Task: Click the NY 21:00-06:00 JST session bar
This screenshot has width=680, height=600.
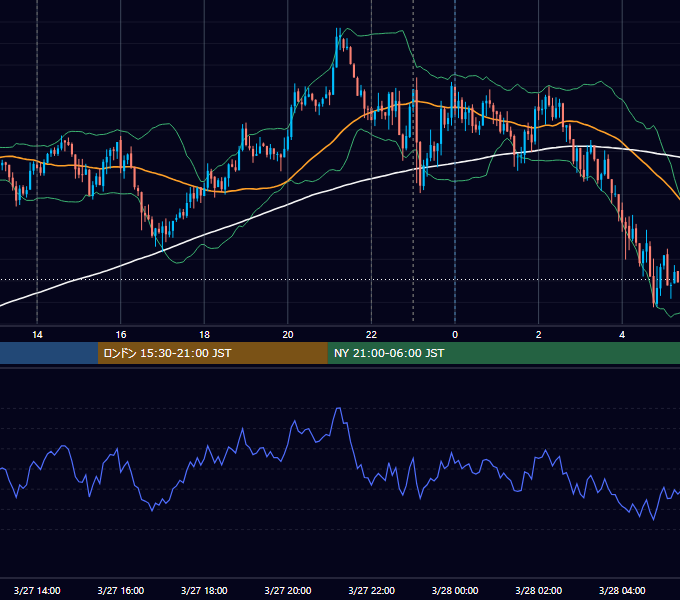Action: tap(503, 353)
